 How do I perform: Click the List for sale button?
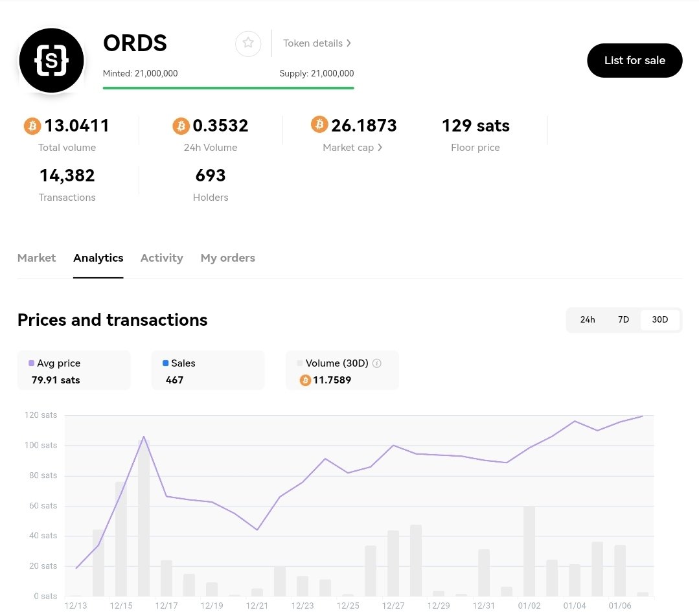coord(634,60)
